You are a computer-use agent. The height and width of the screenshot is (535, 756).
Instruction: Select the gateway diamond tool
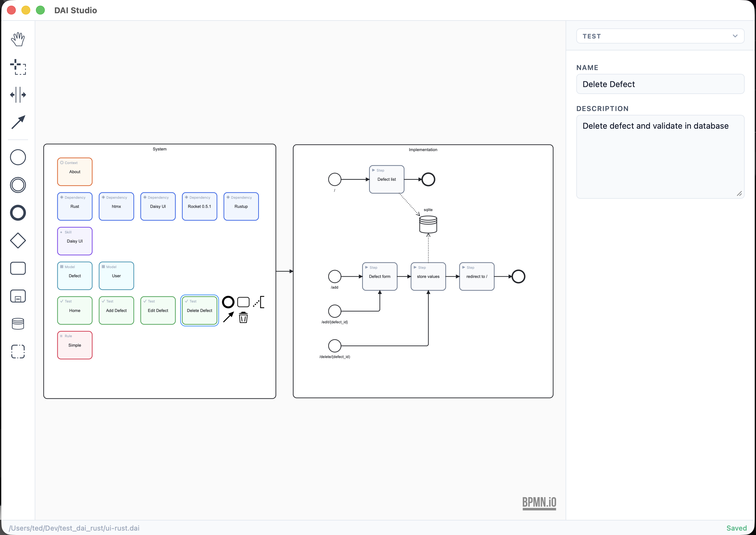click(18, 240)
